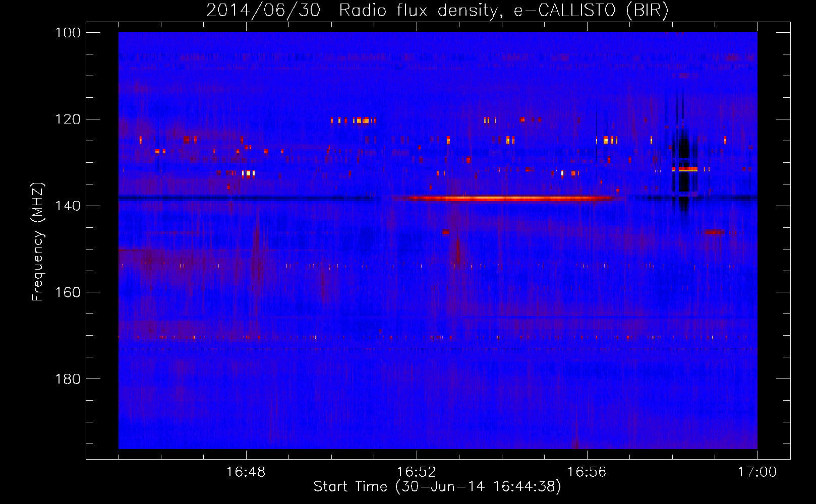Click the 180 frequency tick label

point(69,379)
